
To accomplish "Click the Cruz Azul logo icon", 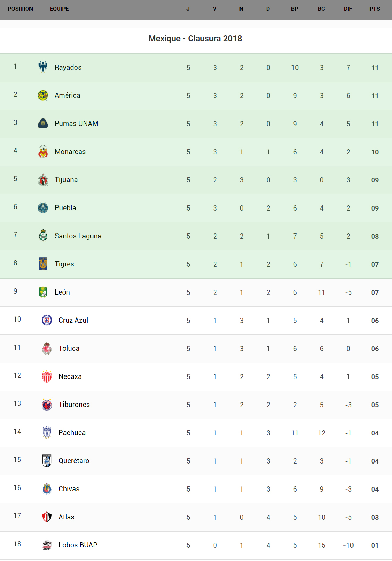I will pyautogui.click(x=47, y=320).
